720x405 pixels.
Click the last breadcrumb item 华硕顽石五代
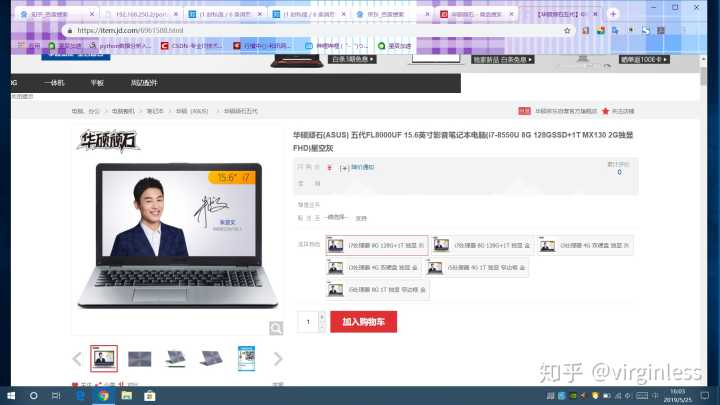tap(241, 111)
